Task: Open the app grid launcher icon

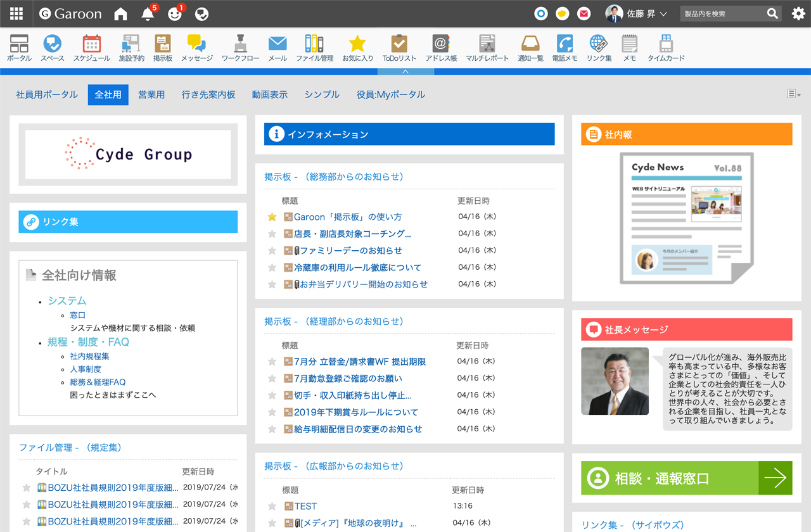Action: click(x=16, y=14)
